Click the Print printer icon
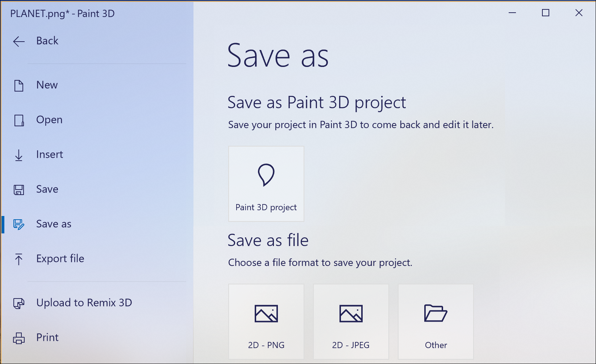Viewport: 596px width, 364px height. [x=19, y=338]
